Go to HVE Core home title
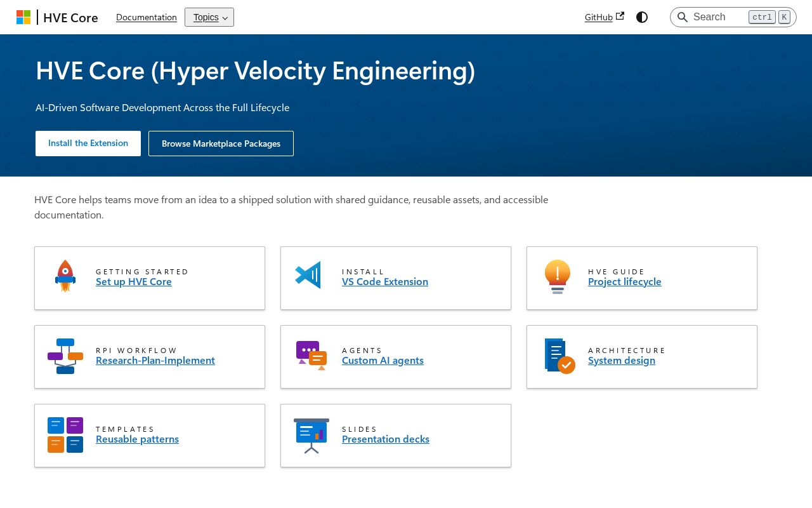This screenshot has width=812, height=508. coord(70,17)
